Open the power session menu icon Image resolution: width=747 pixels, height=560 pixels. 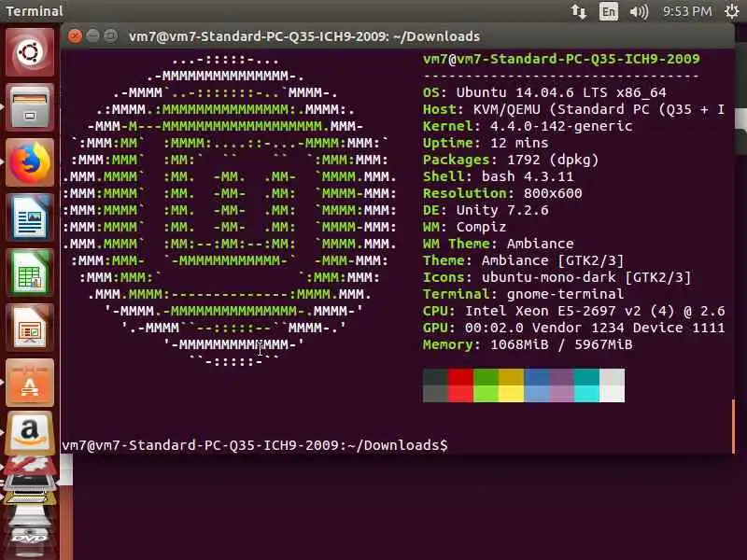[x=732, y=11]
